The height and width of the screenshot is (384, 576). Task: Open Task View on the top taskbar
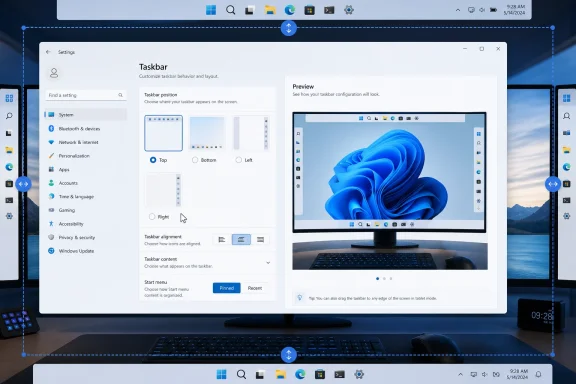point(250,10)
